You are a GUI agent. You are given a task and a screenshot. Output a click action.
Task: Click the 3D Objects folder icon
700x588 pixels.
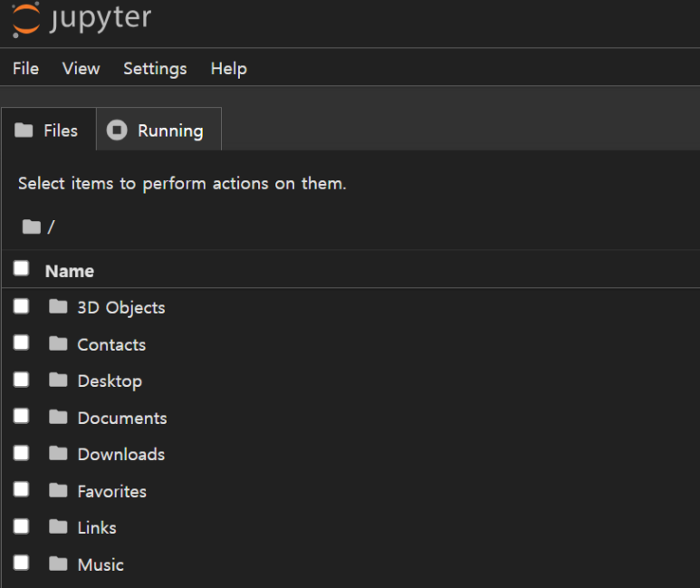(58, 307)
